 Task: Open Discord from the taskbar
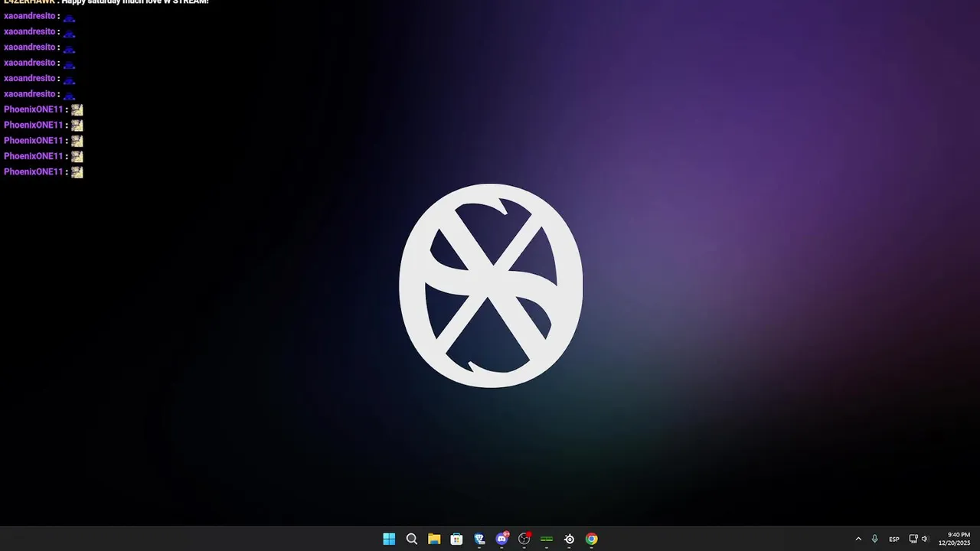[x=501, y=539]
